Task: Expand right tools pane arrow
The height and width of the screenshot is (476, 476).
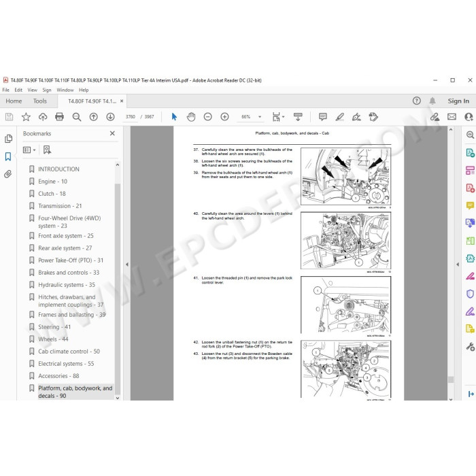Action: tap(458, 265)
